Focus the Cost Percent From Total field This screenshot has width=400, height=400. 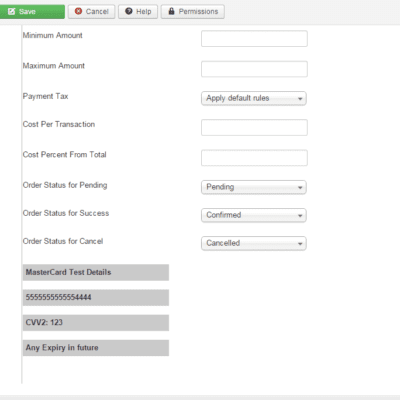coord(254,158)
